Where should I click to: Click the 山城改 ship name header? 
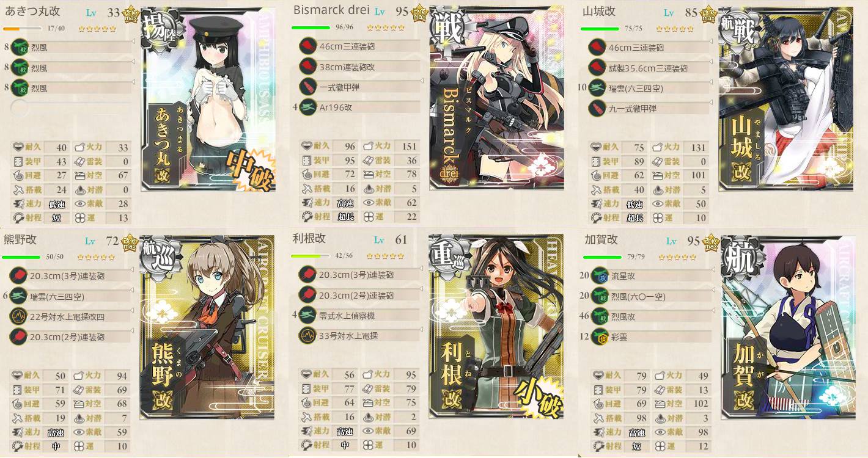(599, 12)
